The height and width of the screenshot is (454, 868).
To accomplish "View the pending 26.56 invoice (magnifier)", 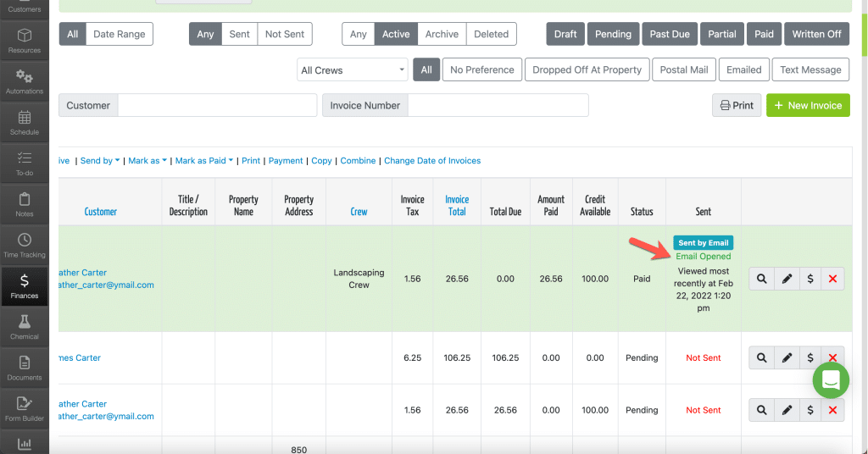I will coord(762,410).
